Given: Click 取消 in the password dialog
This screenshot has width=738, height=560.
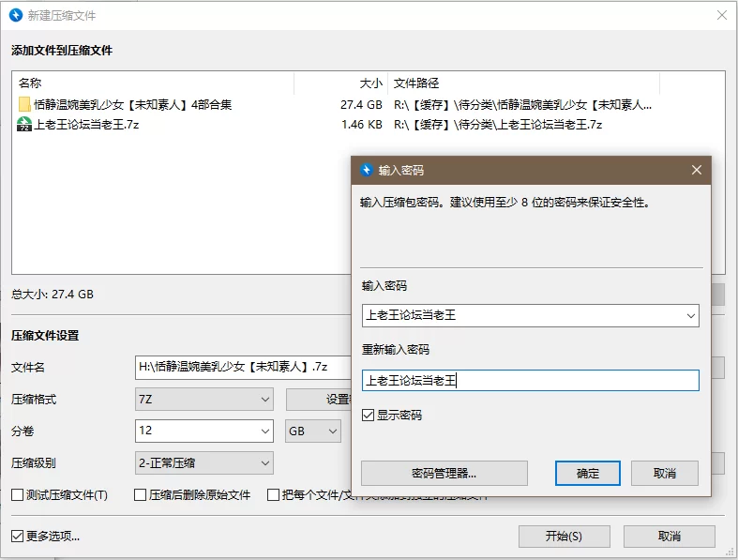Looking at the screenshot, I should point(665,473).
